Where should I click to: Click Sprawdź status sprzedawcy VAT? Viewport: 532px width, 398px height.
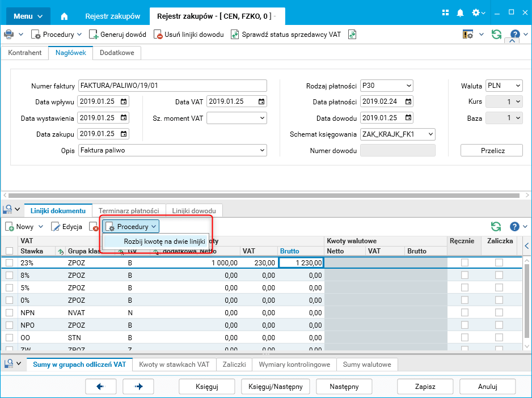[286, 35]
